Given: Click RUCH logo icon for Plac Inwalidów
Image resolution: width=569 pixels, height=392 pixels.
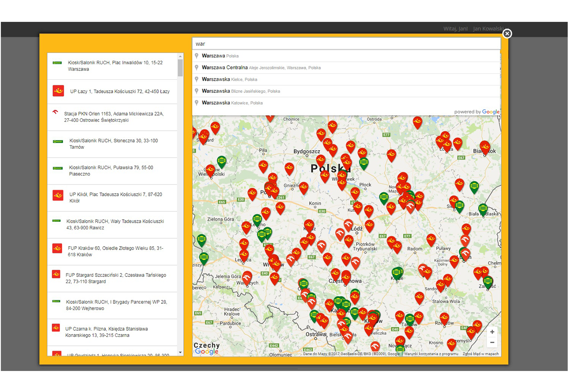Looking at the screenshot, I should pyautogui.click(x=58, y=63).
